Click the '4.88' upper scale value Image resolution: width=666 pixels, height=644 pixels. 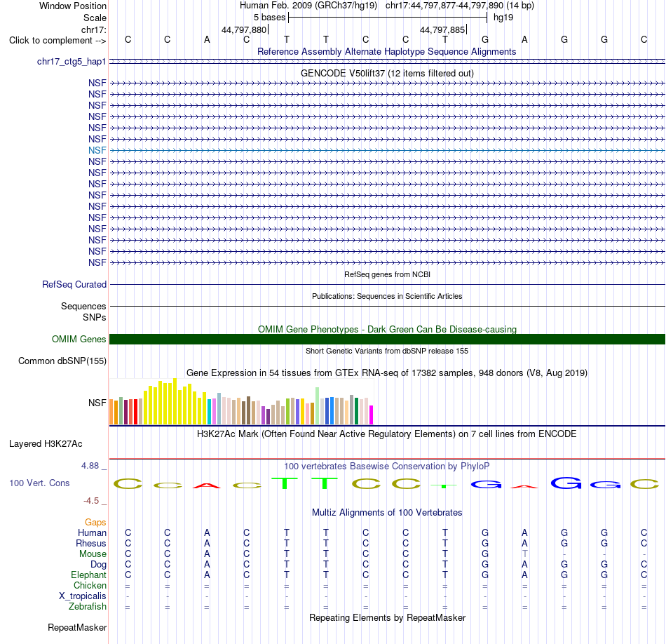click(90, 466)
